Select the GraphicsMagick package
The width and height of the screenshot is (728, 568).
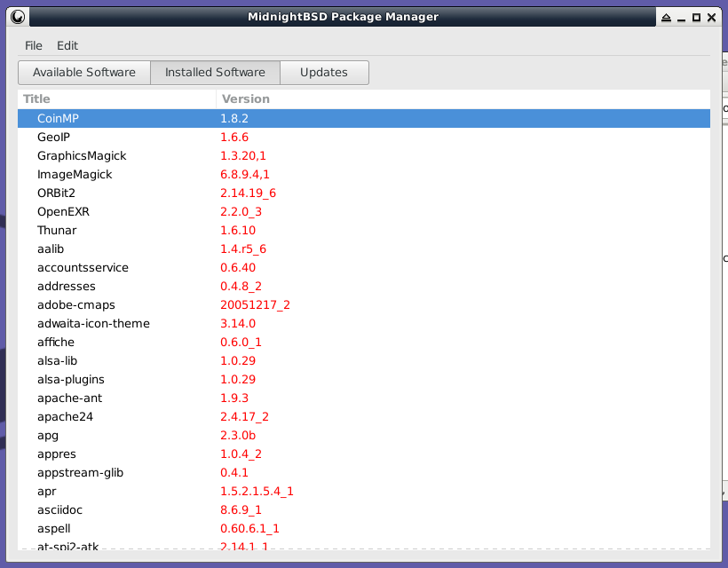[82, 156]
